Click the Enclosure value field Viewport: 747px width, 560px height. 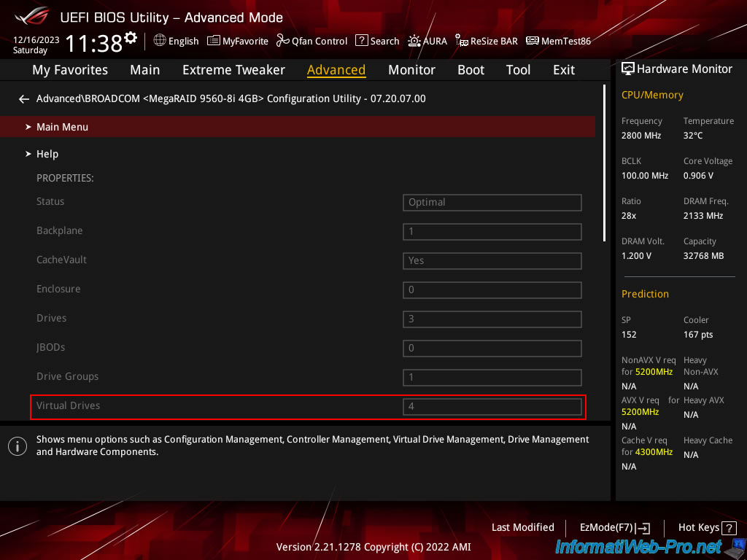point(492,290)
